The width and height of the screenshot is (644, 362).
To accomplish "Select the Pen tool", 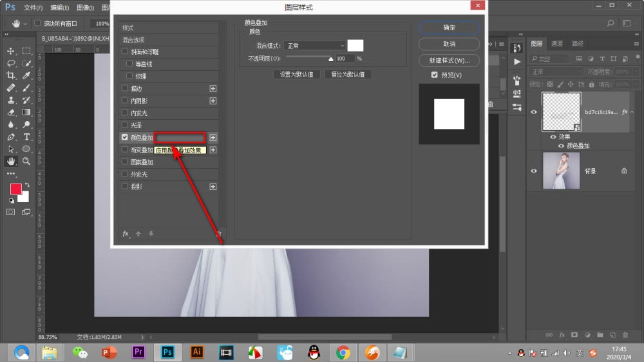I will click(11, 137).
